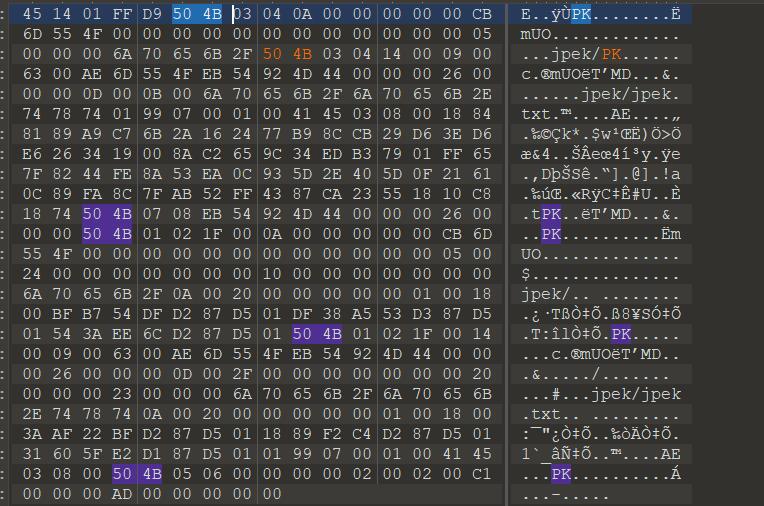Click the 7F byte starting the 7F 82 44 row
Viewport: 764px width, 506px height.
35,174
